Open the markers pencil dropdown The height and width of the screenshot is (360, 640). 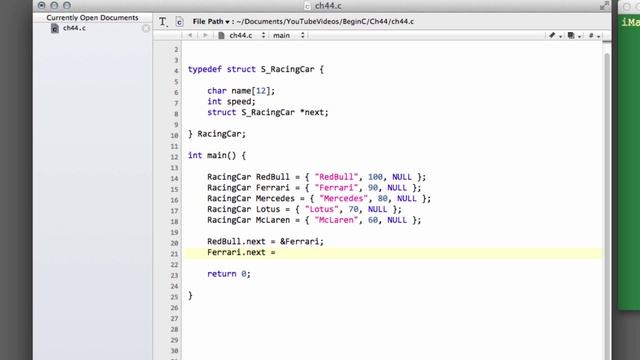pyautogui.click(x=555, y=36)
